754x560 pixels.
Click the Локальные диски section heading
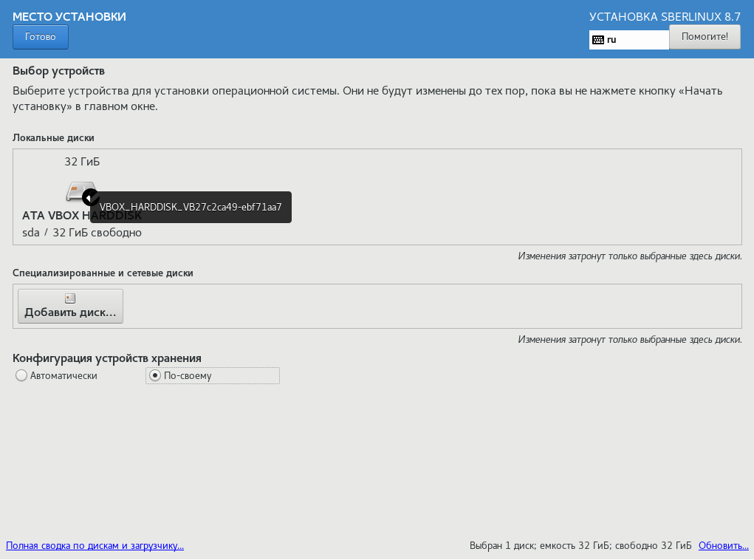[x=53, y=137]
